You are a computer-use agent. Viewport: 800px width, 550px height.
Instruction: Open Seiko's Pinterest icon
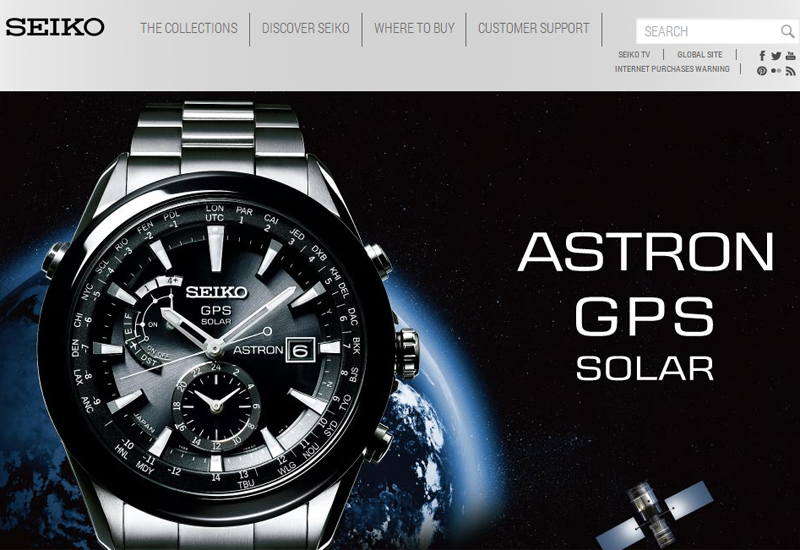762,71
